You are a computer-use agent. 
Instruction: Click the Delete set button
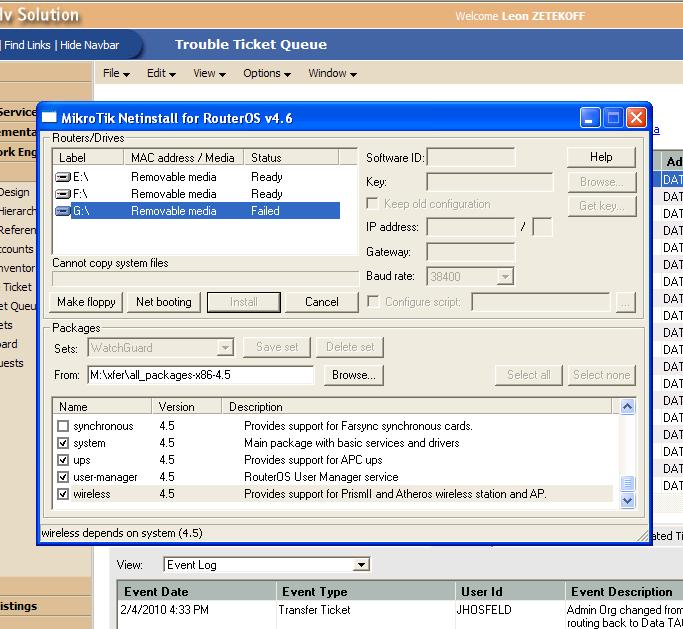pos(350,347)
